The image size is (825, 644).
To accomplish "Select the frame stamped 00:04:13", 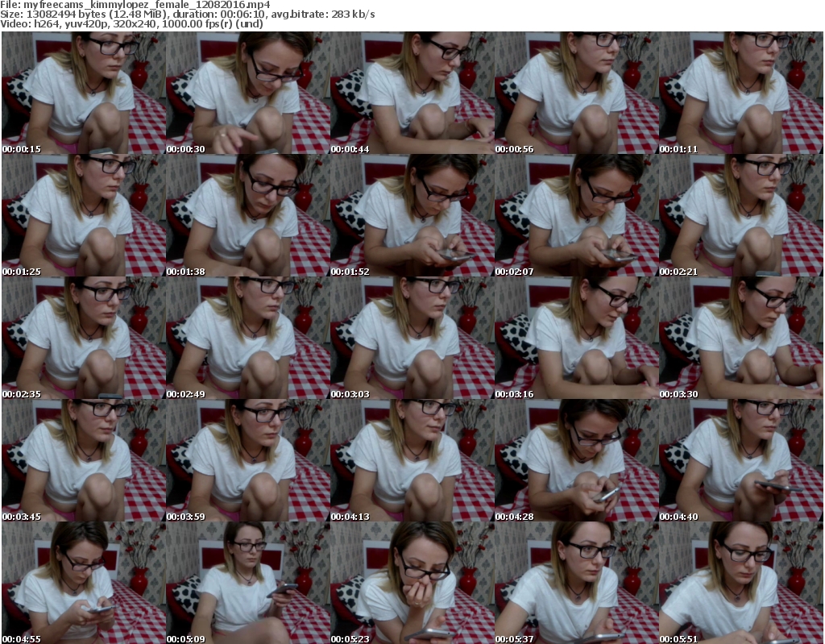I will [412, 461].
